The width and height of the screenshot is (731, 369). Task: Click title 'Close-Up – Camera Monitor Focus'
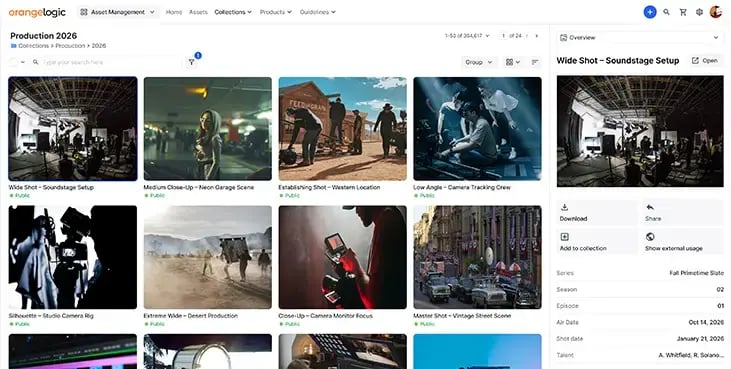(325, 316)
